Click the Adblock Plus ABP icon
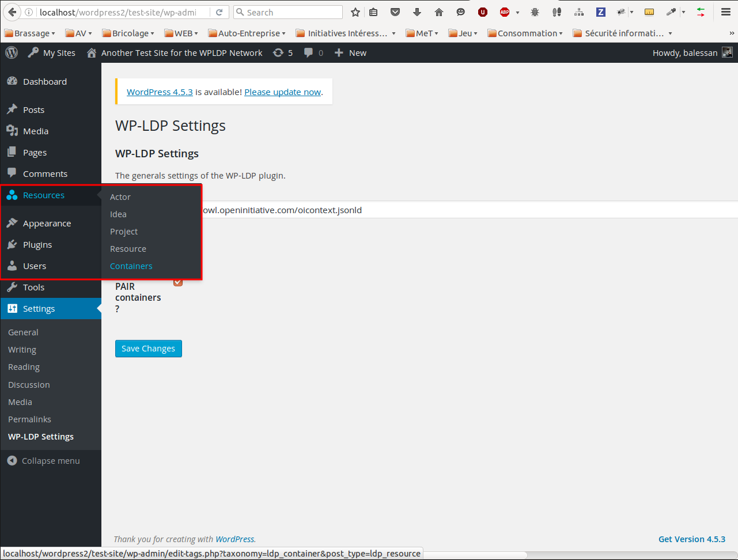 [505, 12]
